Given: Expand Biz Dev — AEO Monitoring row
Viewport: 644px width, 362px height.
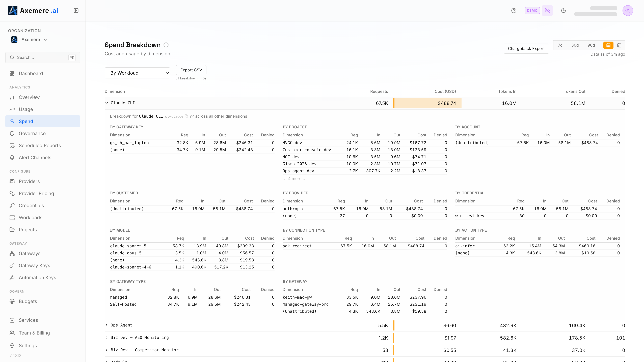Looking at the screenshot, I should click(106, 338).
